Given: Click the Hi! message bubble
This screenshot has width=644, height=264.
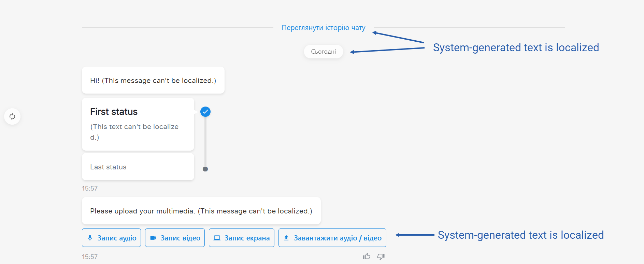Looking at the screenshot, I should pyautogui.click(x=153, y=80).
